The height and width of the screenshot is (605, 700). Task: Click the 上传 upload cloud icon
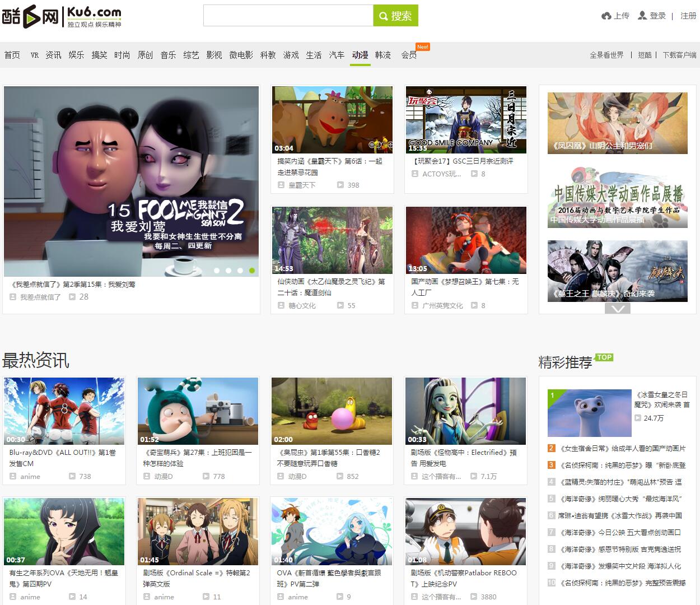coord(606,16)
